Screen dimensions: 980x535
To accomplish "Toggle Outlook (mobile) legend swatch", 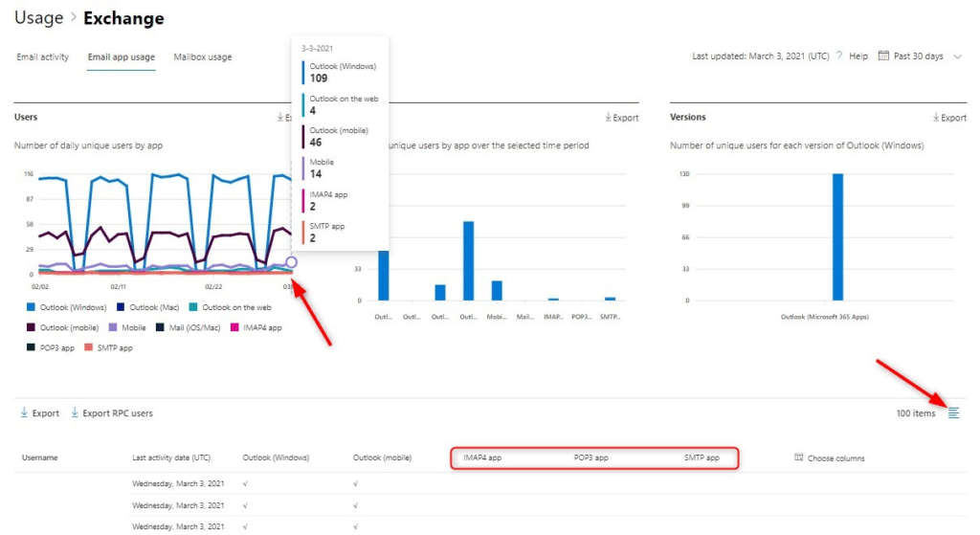I will coord(31,327).
